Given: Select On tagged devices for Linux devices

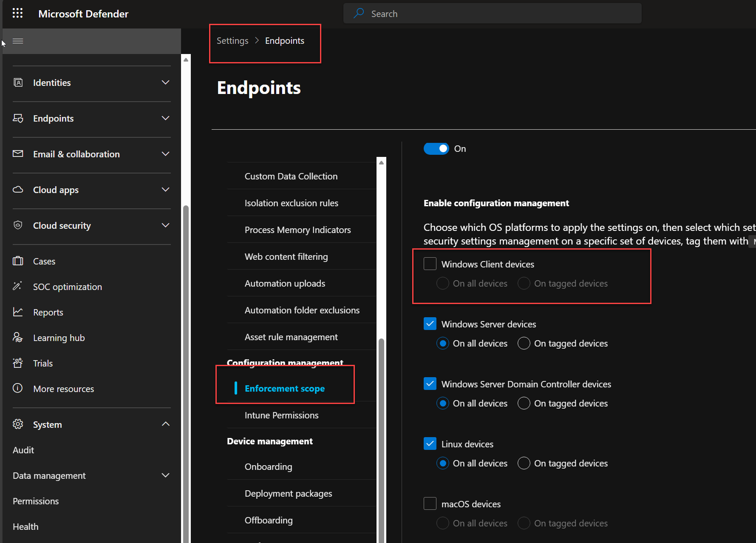Looking at the screenshot, I should [x=524, y=463].
